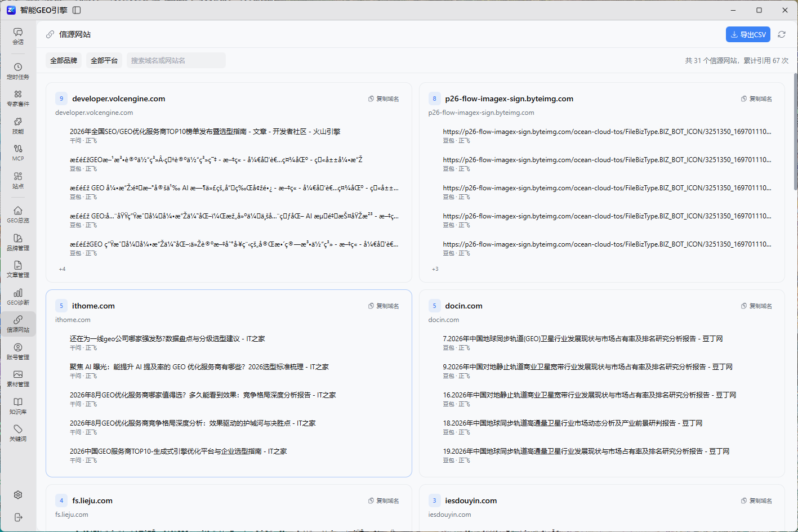Open GEO总览 overview
798x532 pixels.
[x=18, y=214]
